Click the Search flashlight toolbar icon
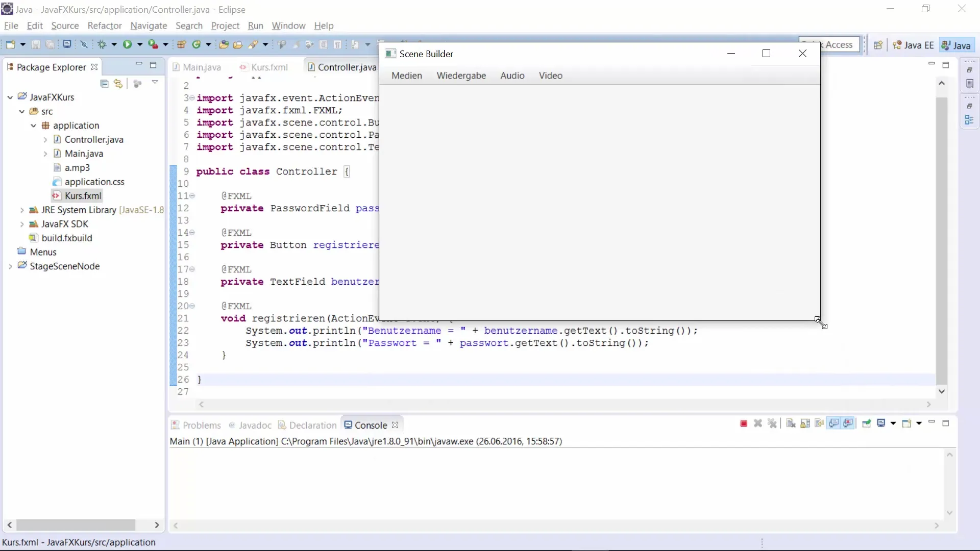Screen dimensions: 980x551 [253, 44]
